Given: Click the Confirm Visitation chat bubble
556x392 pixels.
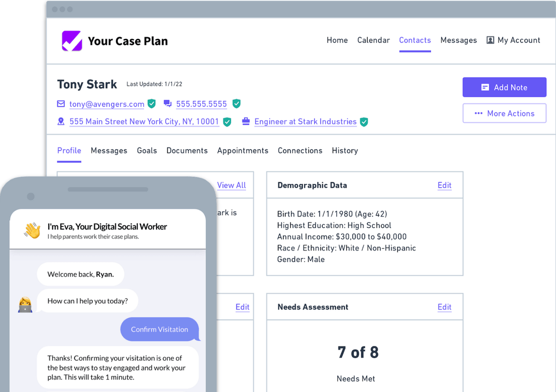Looking at the screenshot, I should (x=159, y=329).
